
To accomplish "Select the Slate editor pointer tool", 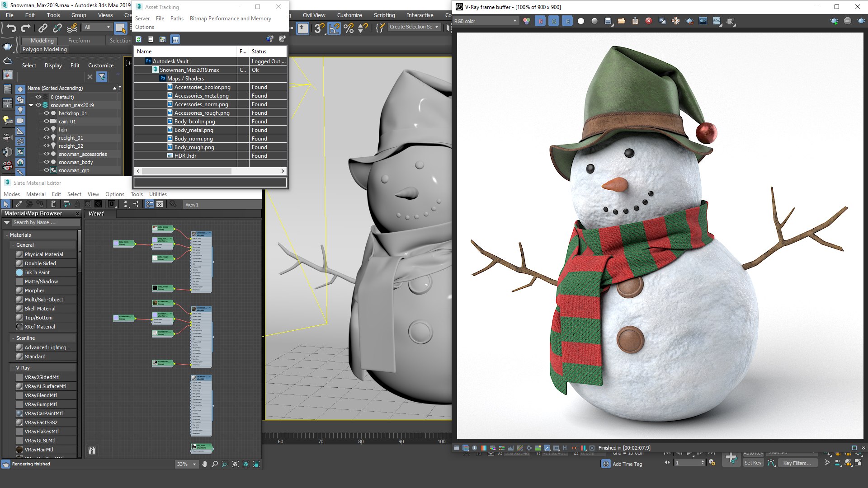I will pos(6,204).
